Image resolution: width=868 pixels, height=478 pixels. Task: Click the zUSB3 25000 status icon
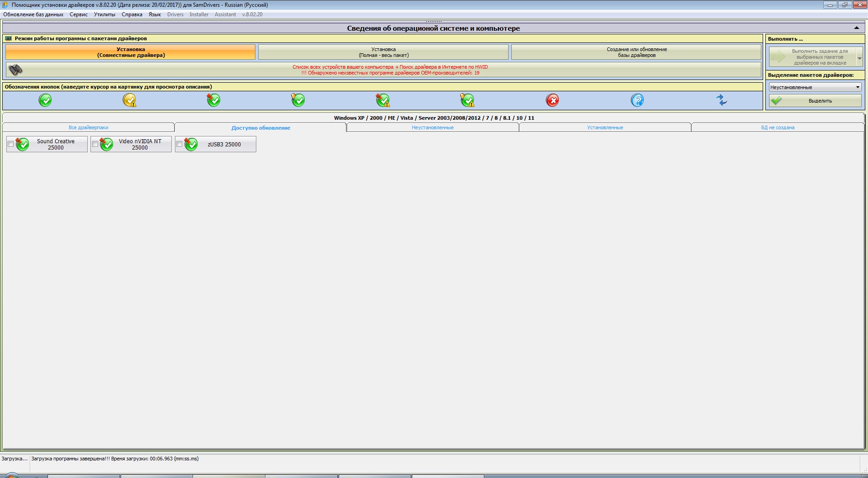point(191,144)
